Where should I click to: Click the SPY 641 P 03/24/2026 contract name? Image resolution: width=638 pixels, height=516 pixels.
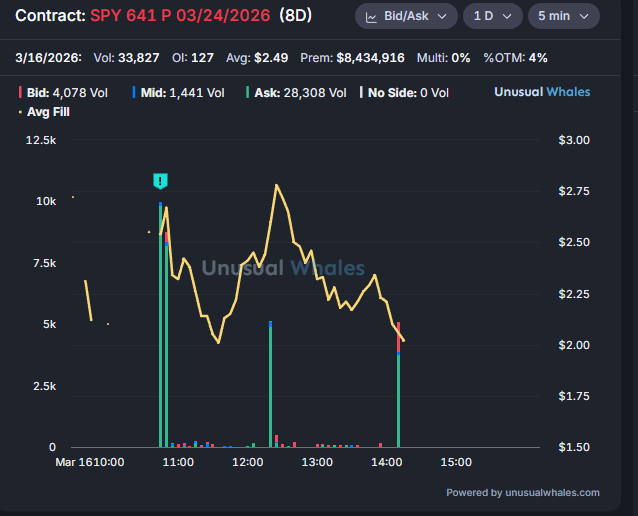click(x=180, y=15)
